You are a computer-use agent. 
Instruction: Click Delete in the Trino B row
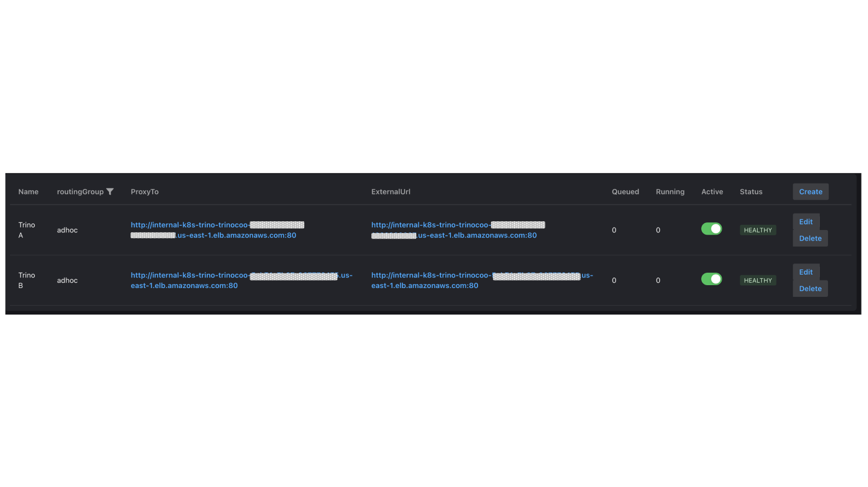click(810, 289)
